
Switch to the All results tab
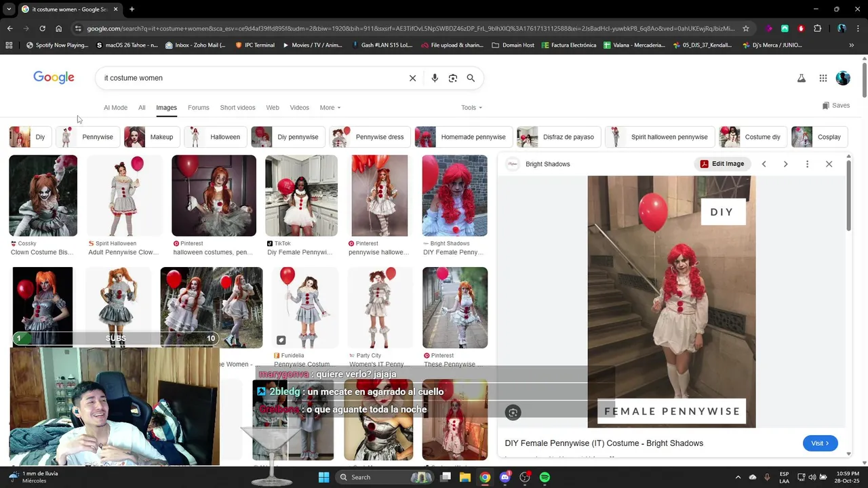pos(142,108)
